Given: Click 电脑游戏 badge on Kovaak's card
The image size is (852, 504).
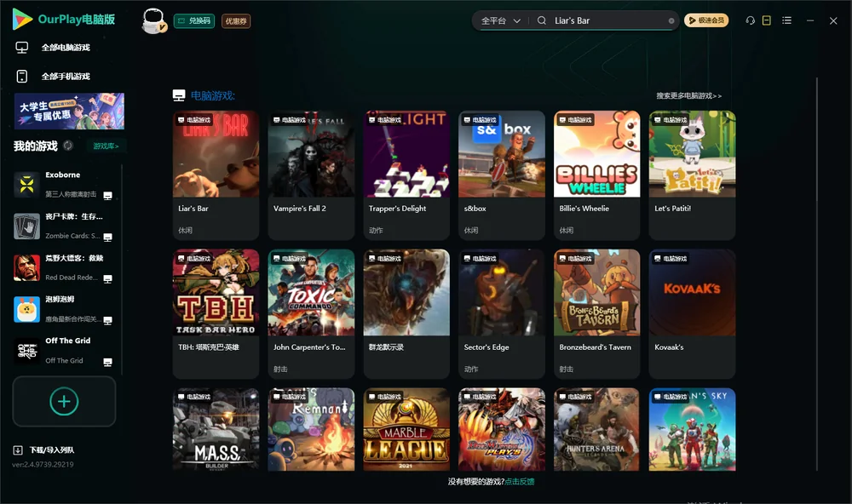Looking at the screenshot, I should (671, 259).
